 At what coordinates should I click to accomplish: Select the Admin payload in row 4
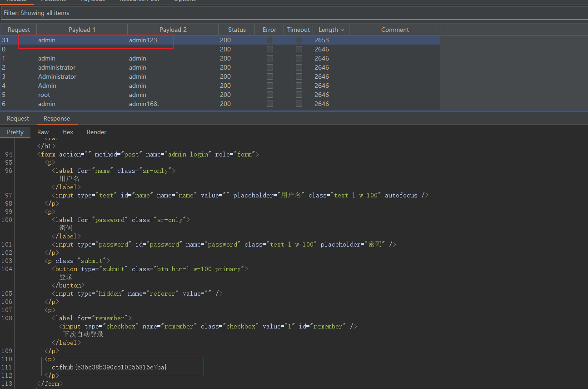coord(47,86)
